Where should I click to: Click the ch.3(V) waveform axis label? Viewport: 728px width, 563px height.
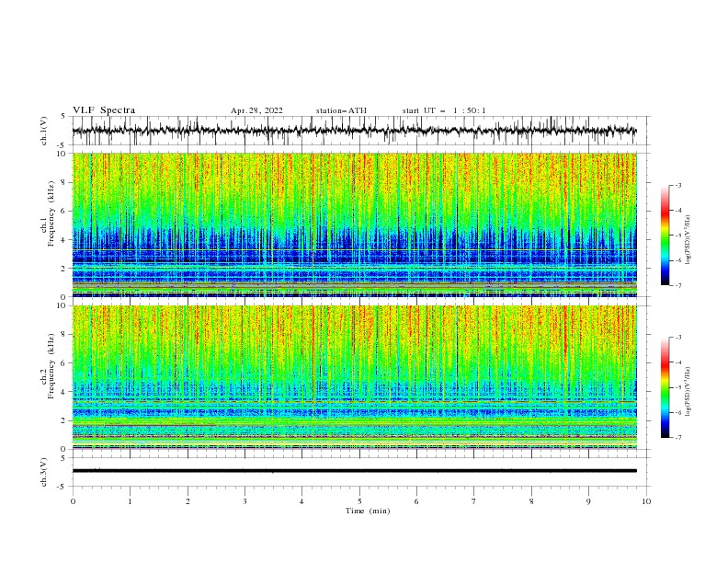coord(44,472)
